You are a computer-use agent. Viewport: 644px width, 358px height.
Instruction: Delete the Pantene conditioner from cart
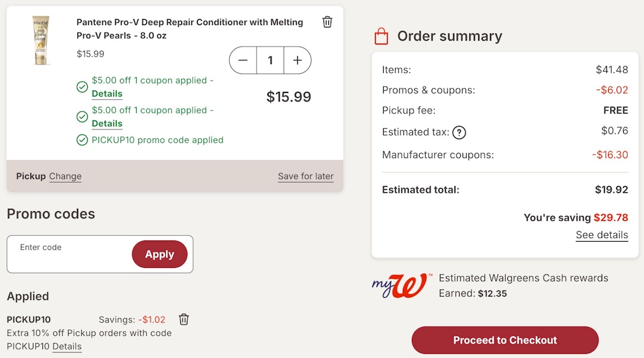(327, 21)
